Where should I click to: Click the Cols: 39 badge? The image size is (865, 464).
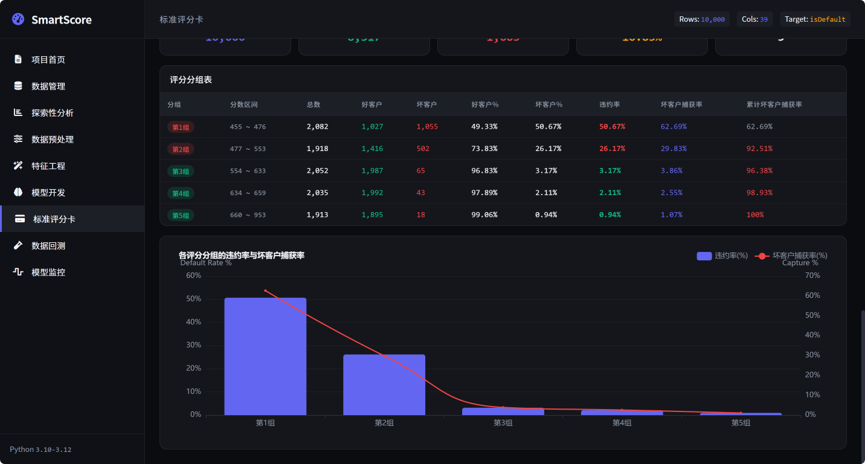(x=754, y=19)
